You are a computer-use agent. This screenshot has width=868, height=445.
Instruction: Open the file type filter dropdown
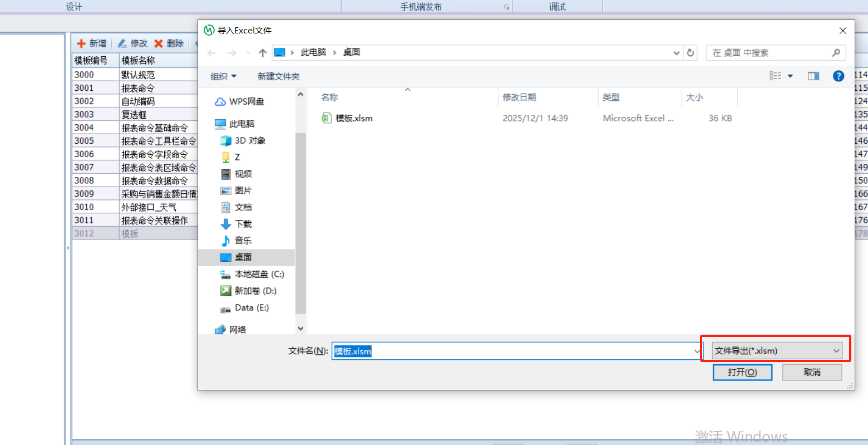click(777, 351)
